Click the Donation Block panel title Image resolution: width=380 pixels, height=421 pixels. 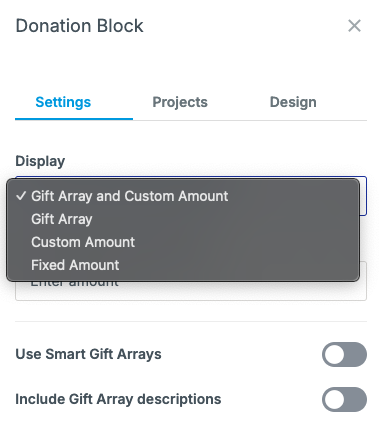click(x=79, y=26)
